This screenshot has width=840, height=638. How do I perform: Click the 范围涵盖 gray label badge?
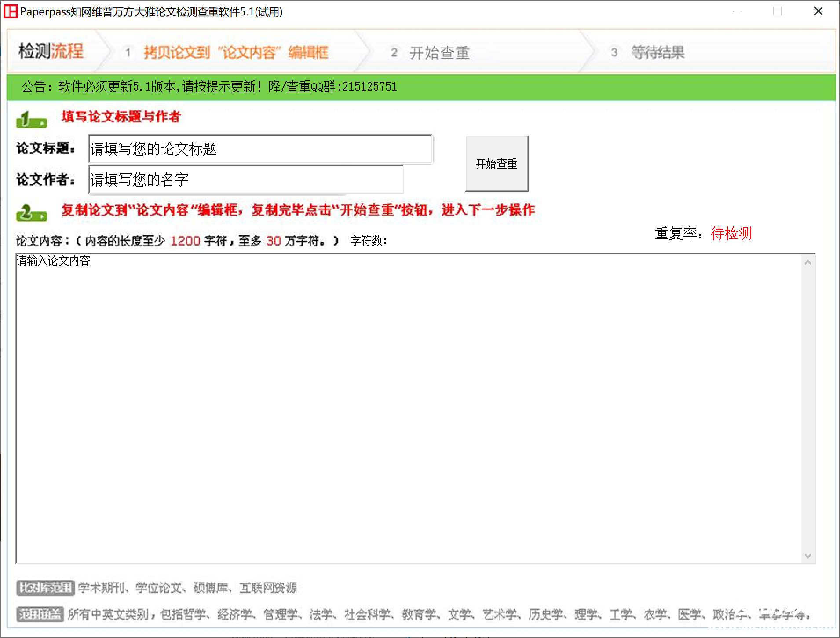[x=40, y=614]
